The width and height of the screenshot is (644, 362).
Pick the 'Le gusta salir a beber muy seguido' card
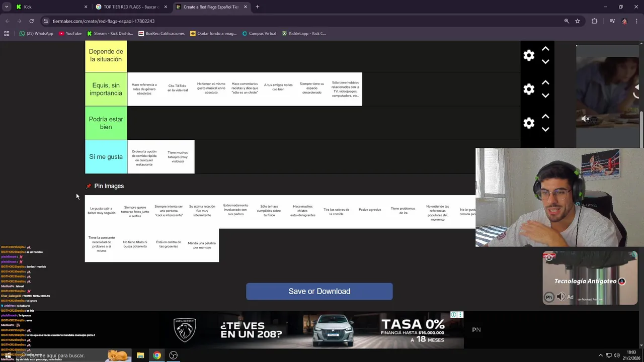pos(102,212)
